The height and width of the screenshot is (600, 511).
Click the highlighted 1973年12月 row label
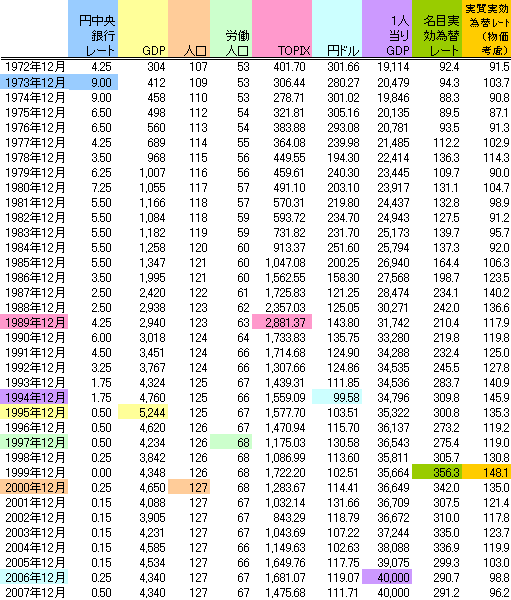pos(34,82)
